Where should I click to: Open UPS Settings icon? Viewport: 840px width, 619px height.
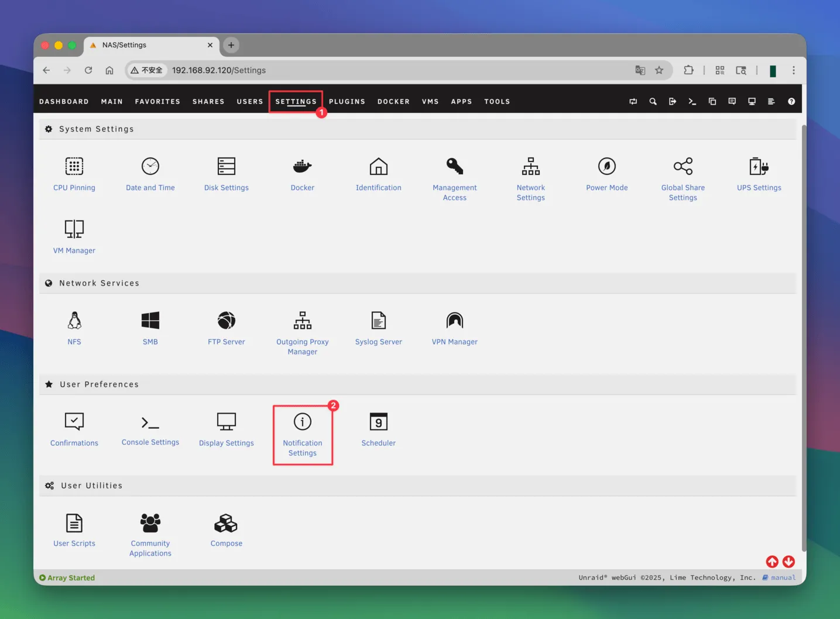(759, 166)
